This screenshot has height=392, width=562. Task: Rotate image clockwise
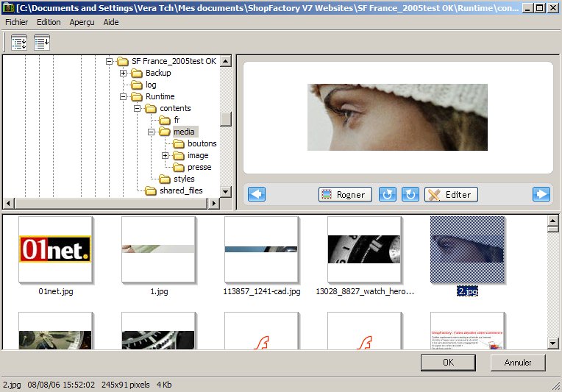coord(410,194)
